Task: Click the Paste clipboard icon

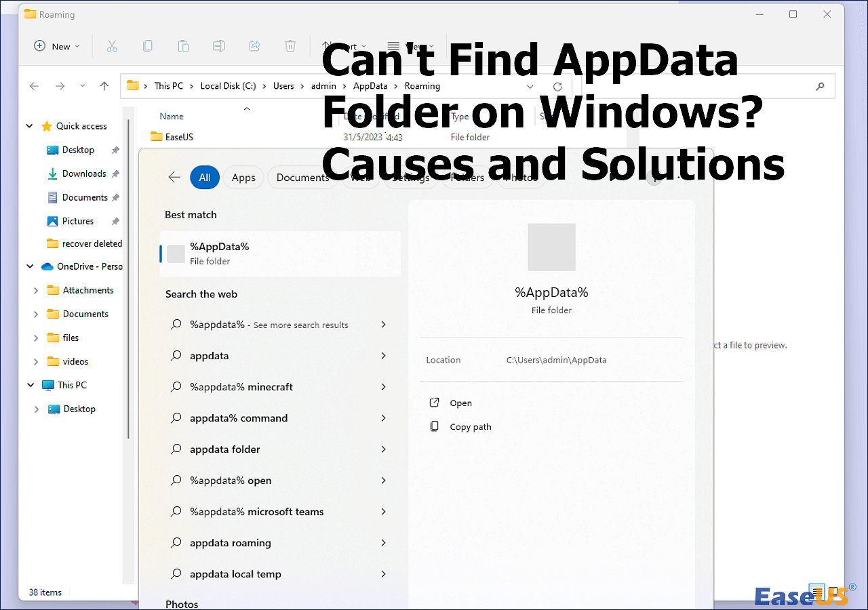Action: (183, 46)
